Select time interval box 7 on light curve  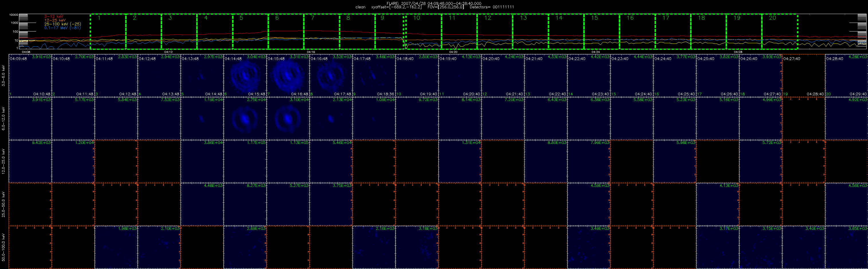322,32
